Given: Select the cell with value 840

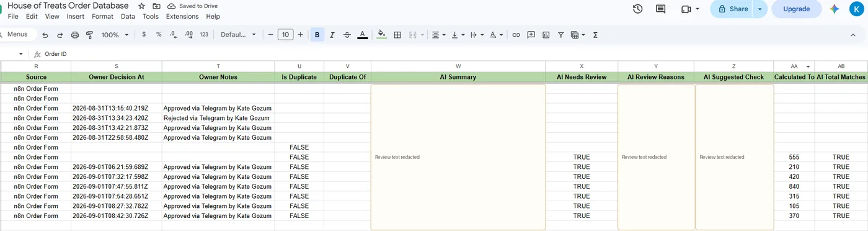Looking at the screenshot, I should click(x=794, y=186).
